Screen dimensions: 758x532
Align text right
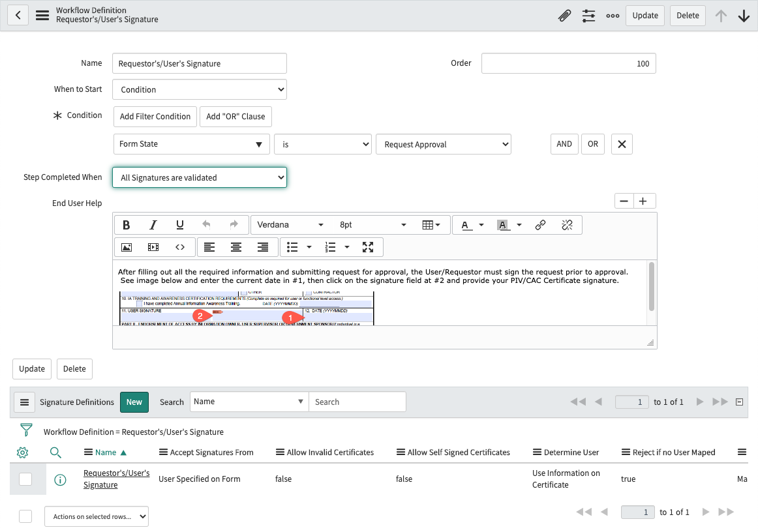[x=263, y=247]
